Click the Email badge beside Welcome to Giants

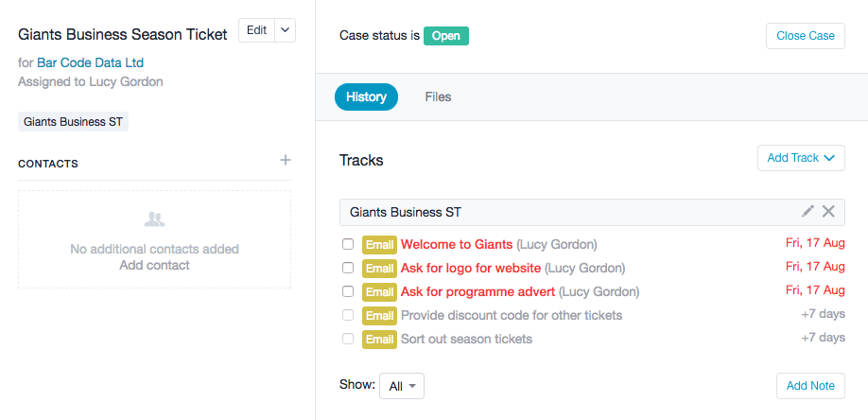(379, 245)
